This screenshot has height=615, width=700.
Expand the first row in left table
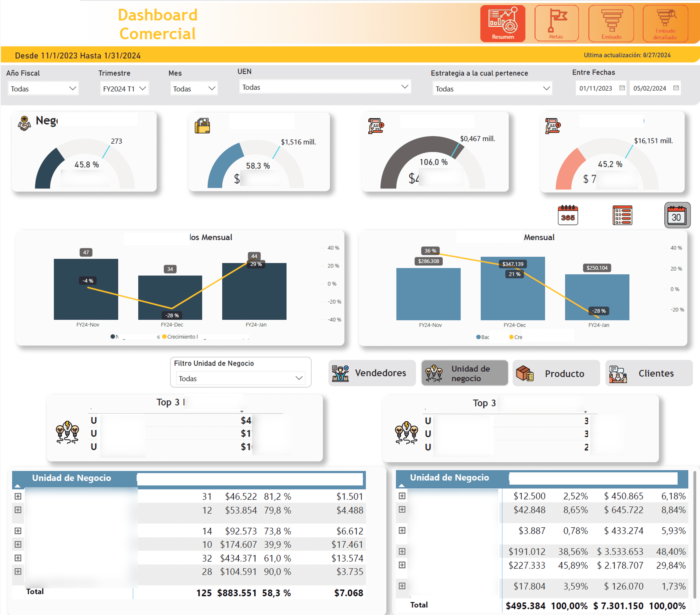pos(18,496)
